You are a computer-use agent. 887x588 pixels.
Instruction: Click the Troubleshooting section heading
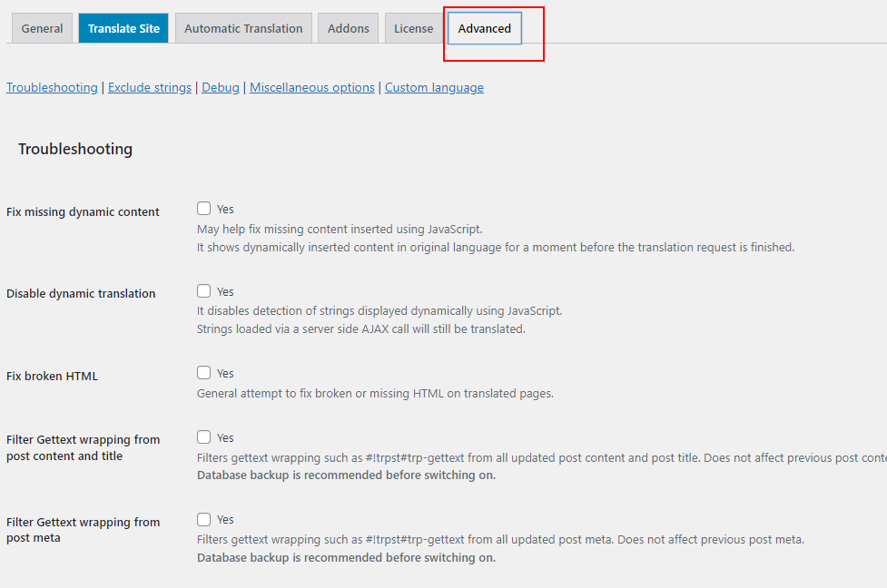click(x=75, y=149)
